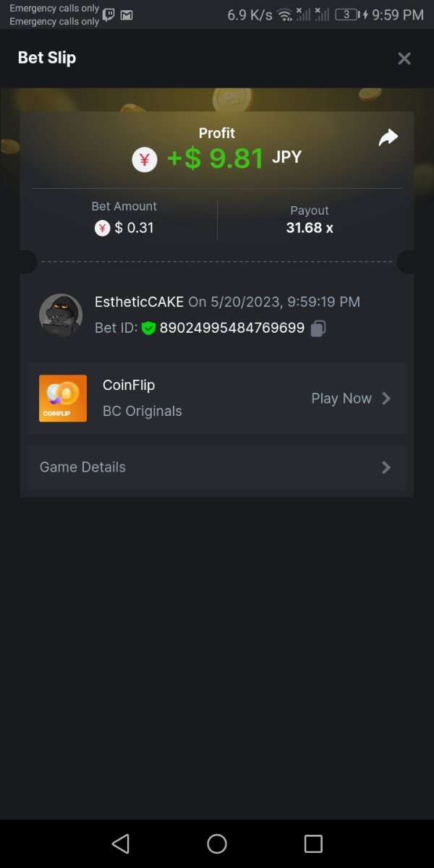Tap the Gmail notification icon
The width and height of the screenshot is (434, 868).
pyautogui.click(x=126, y=14)
